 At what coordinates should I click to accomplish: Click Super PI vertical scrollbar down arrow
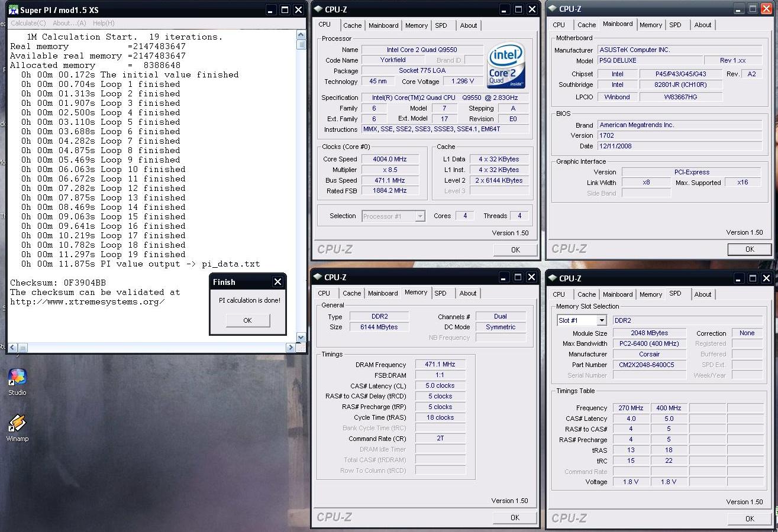(x=301, y=338)
